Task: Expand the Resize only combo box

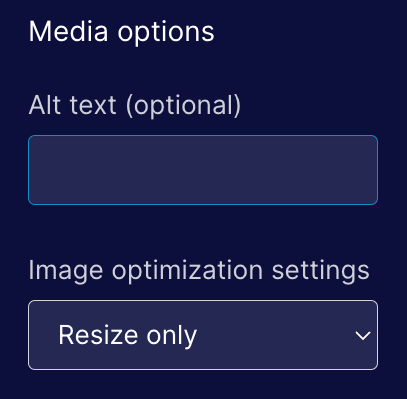Action: [x=203, y=335]
